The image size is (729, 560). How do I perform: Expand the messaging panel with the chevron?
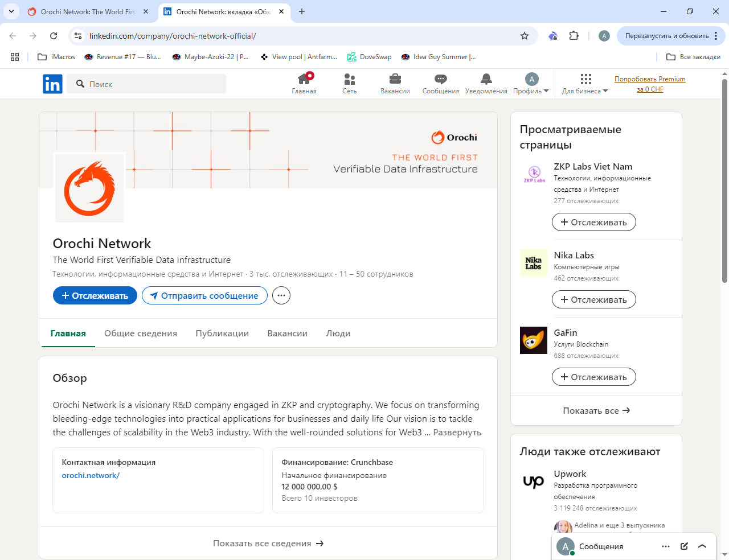point(702,546)
